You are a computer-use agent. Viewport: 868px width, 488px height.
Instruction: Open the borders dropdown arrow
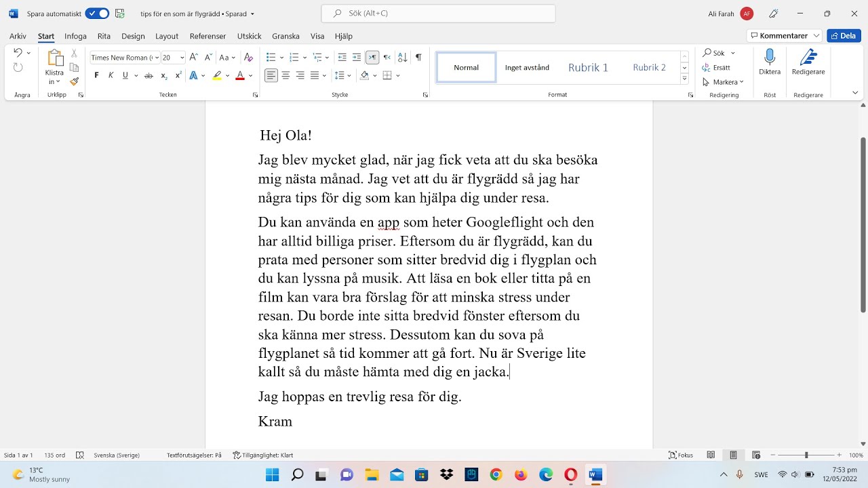pyautogui.click(x=397, y=75)
